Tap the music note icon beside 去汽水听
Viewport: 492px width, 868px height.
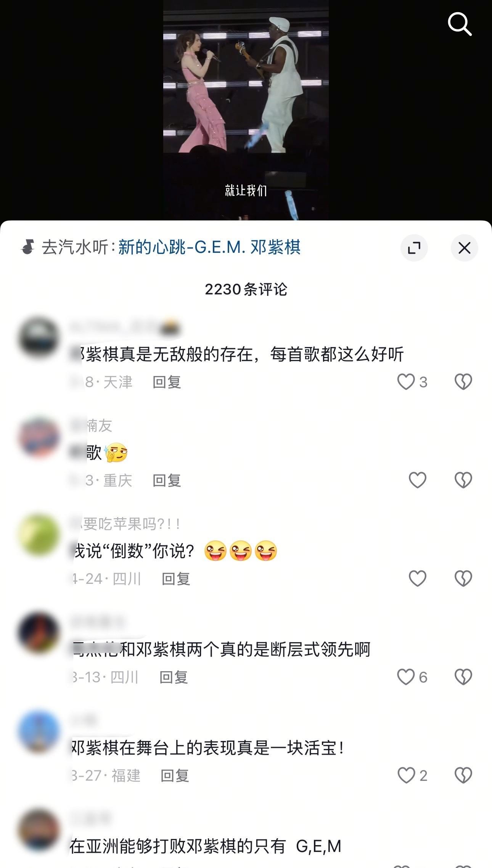[28, 247]
